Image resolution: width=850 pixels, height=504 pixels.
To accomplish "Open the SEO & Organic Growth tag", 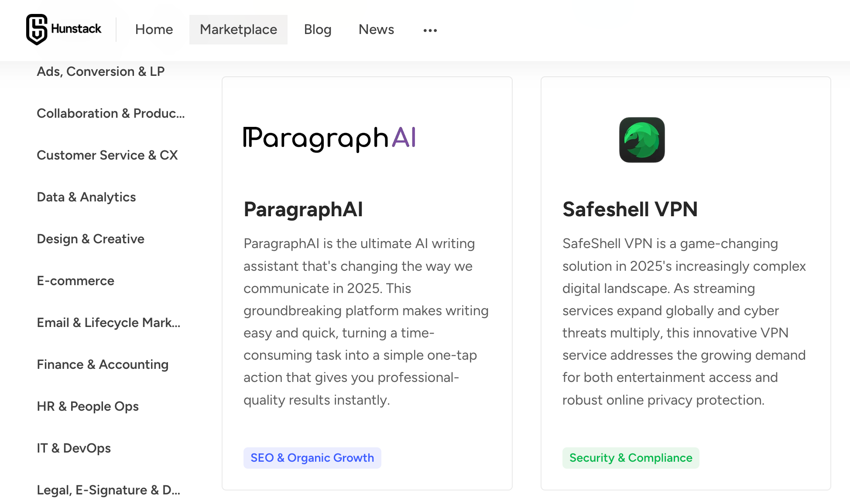I will [312, 458].
